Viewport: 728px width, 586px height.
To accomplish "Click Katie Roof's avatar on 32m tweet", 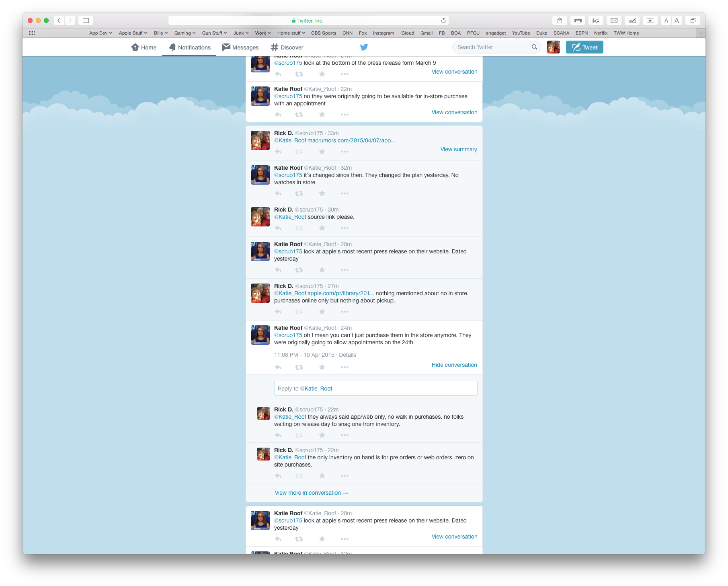I will click(x=260, y=175).
